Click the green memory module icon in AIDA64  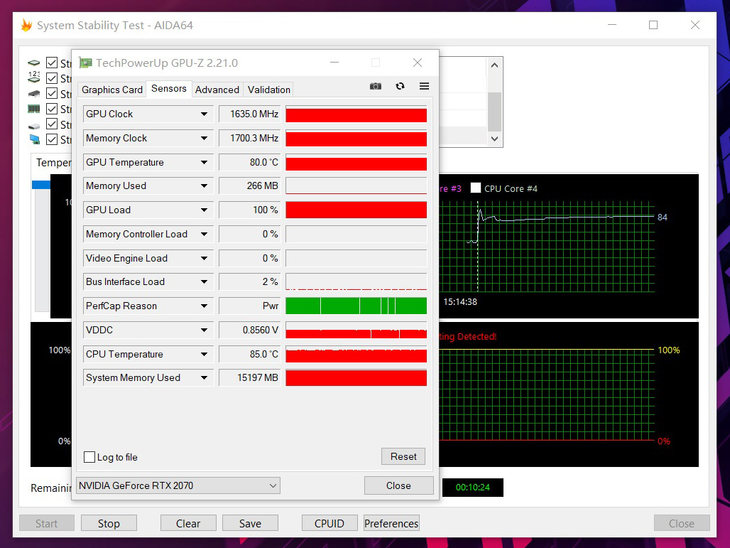pyautogui.click(x=34, y=109)
